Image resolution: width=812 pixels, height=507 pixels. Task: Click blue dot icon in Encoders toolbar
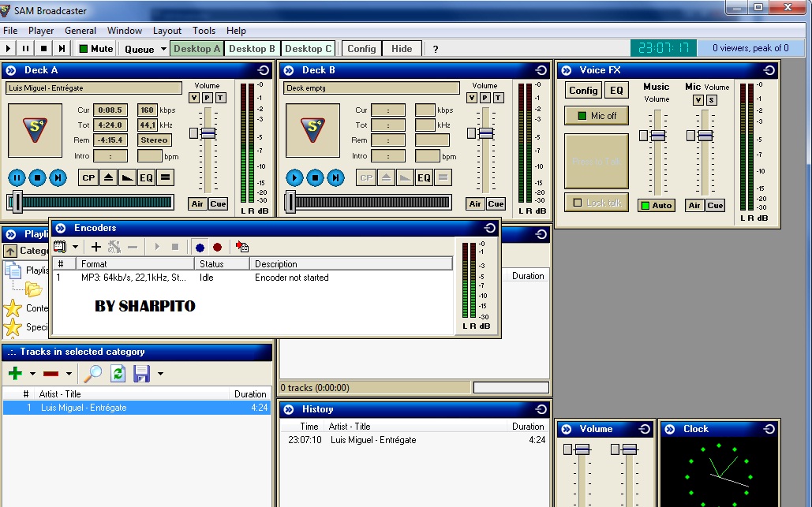click(200, 248)
